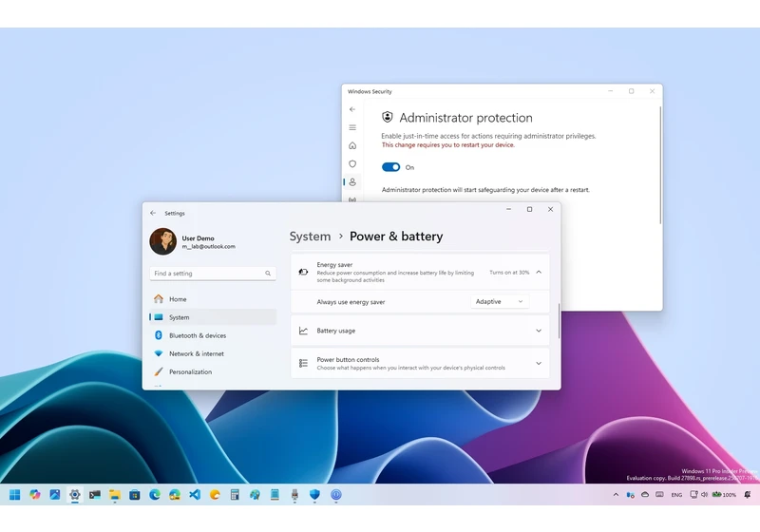This screenshot has width=760, height=532.
Task: Select System in Settings sidebar
Action: pos(213,317)
